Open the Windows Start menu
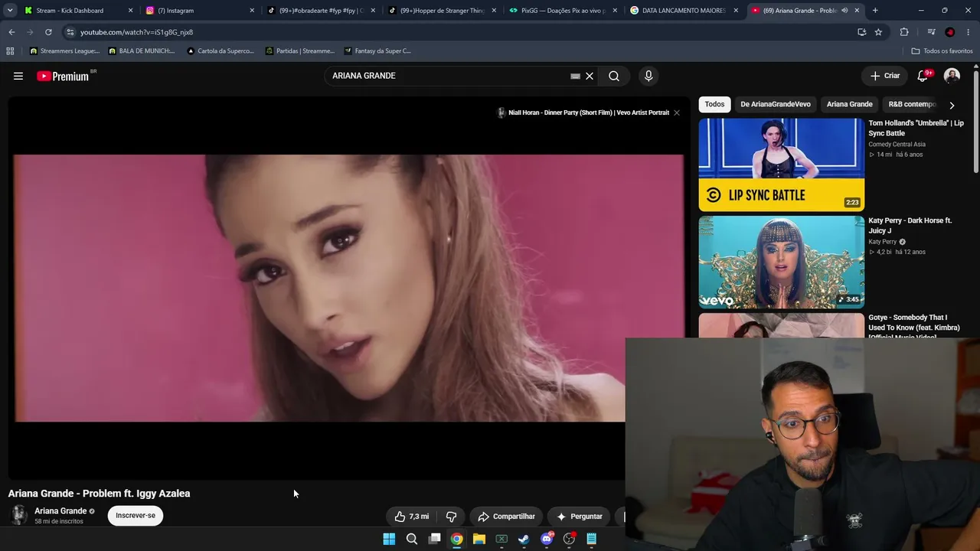 [389, 539]
